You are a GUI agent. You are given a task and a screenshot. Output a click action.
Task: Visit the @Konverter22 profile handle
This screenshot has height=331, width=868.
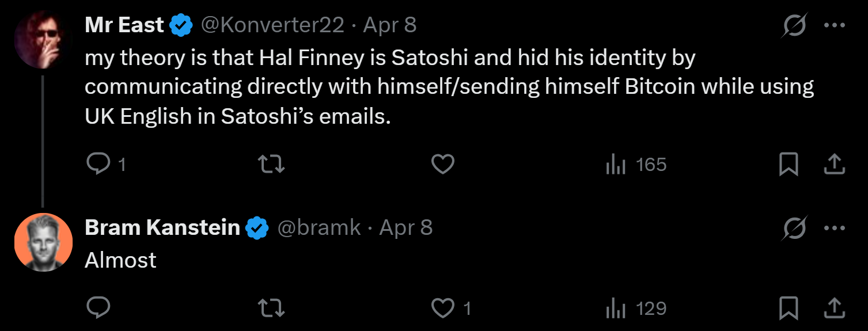[272, 25]
